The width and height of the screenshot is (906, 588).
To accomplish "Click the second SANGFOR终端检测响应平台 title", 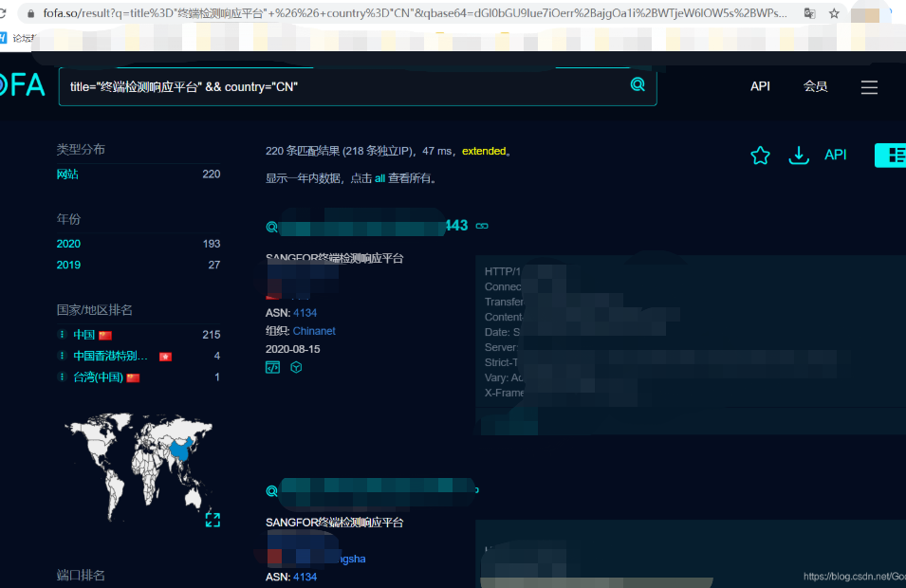I will (x=335, y=523).
